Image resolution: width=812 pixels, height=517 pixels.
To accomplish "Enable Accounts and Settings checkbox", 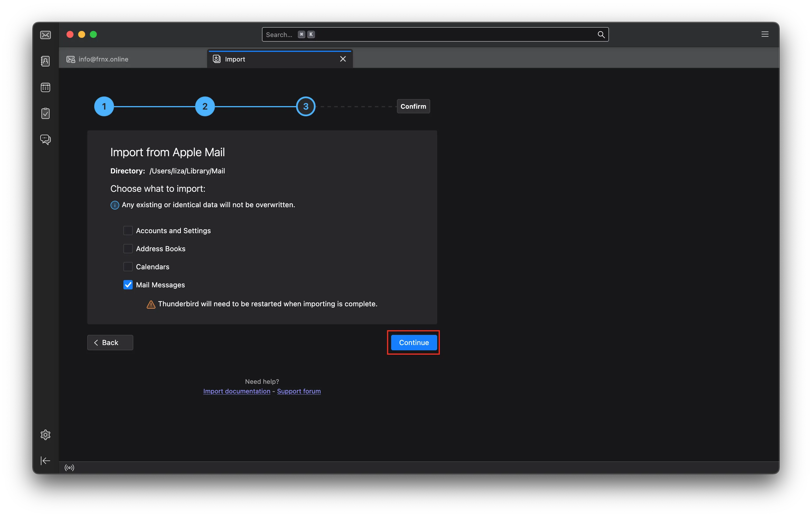I will point(128,231).
